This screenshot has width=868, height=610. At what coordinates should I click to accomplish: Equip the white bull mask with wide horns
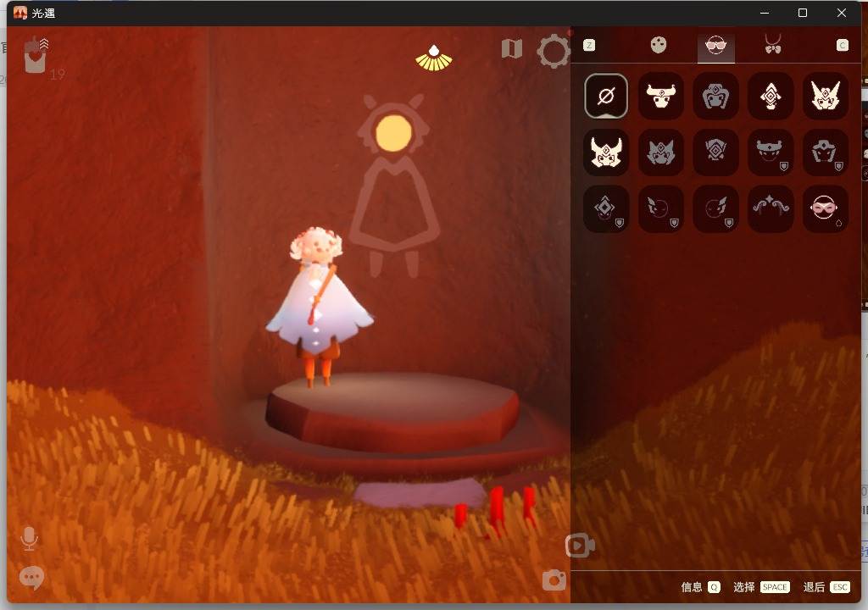click(x=661, y=96)
